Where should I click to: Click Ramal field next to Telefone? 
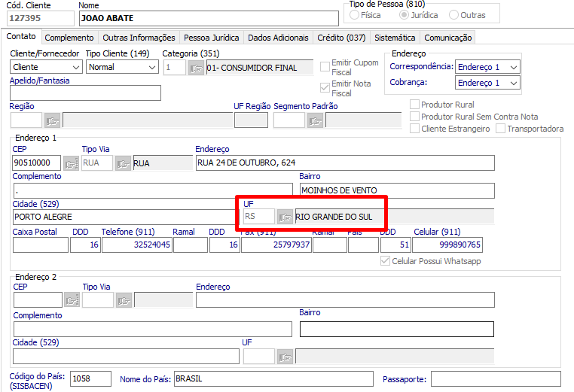[x=191, y=245]
